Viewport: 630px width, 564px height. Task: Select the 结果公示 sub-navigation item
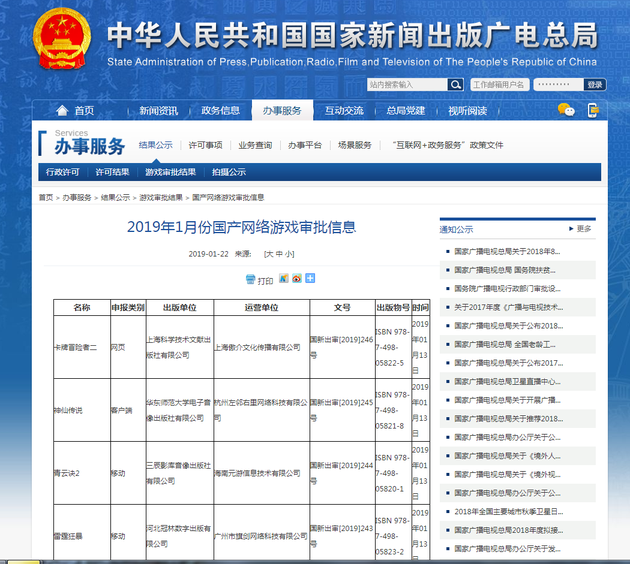tap(155, 145)
